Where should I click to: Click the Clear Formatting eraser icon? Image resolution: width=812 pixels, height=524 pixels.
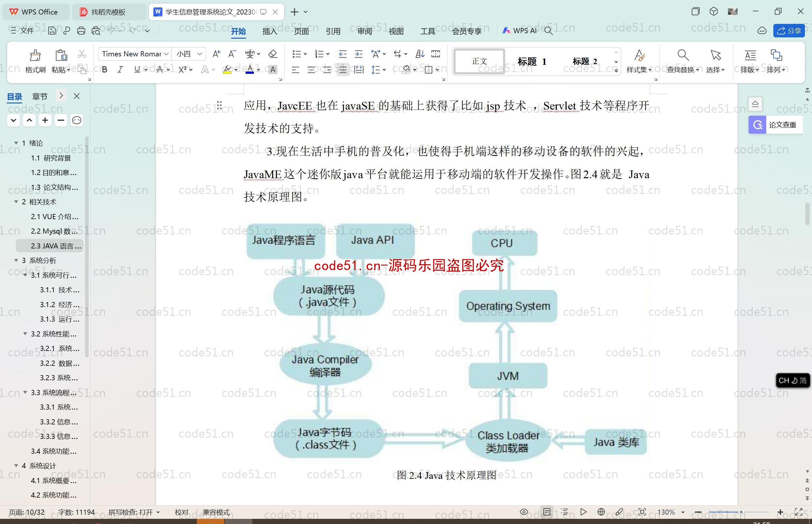273,54
